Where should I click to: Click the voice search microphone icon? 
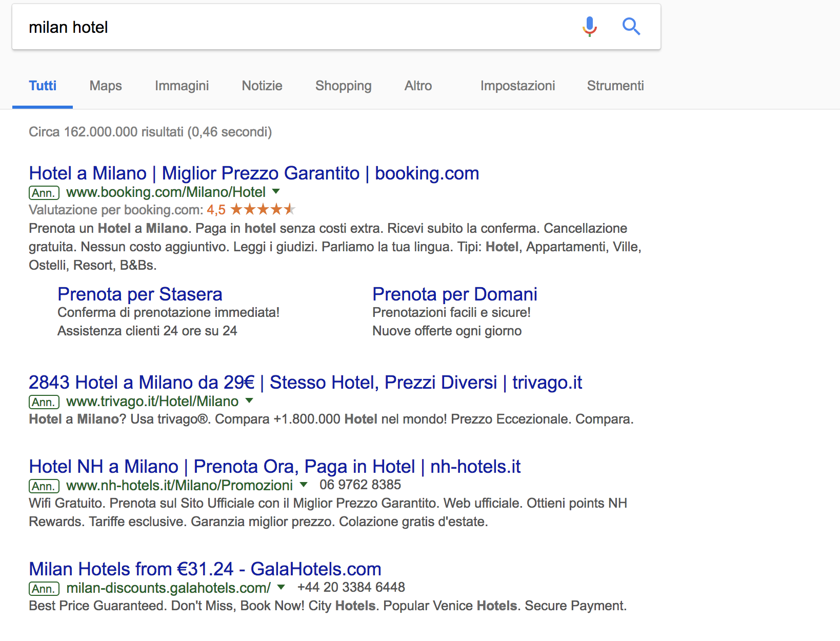[590, 26]
